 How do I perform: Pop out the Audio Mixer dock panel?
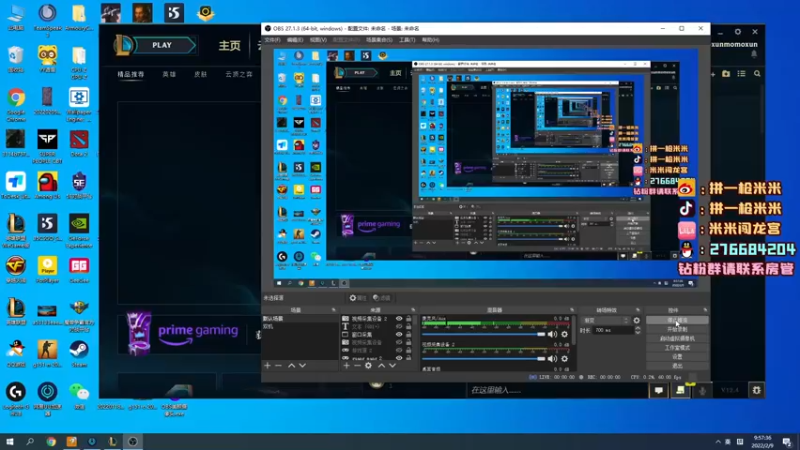point(572,310)
